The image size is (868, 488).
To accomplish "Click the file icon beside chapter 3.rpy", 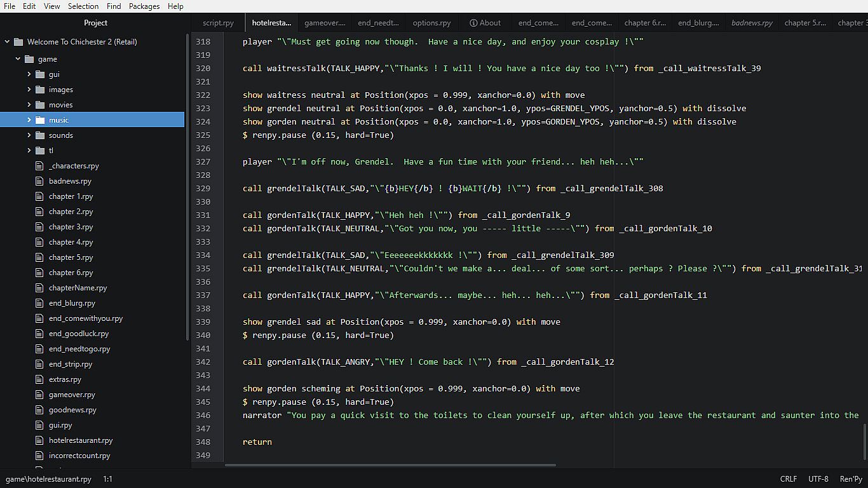I will (x=39, y=227).
